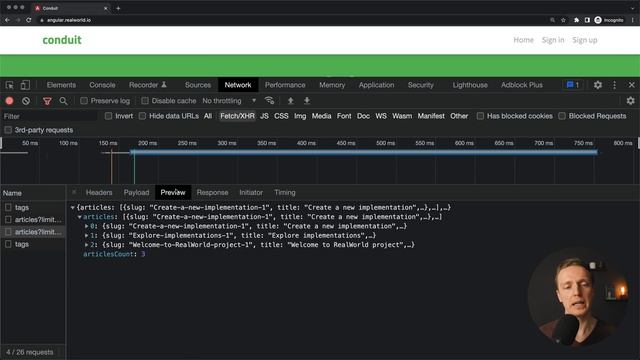
Task: Tick checkbox beside last tags request
Action: (x=8, y=244)
